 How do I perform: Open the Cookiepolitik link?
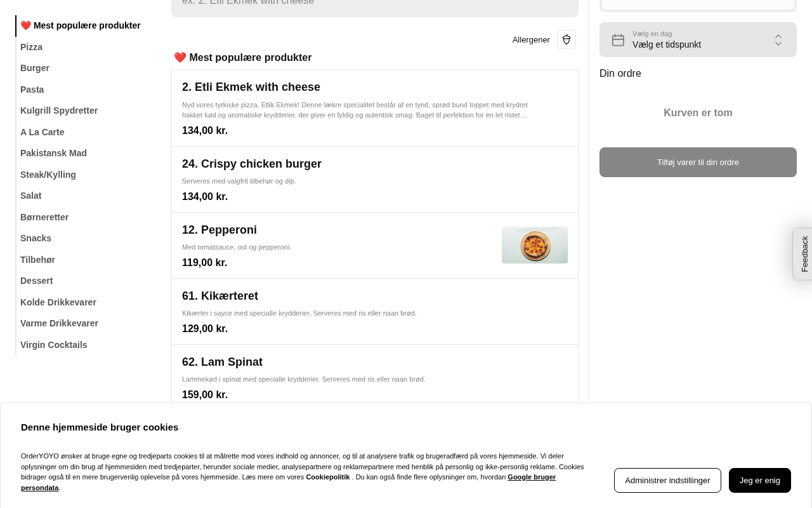(327, 477)
